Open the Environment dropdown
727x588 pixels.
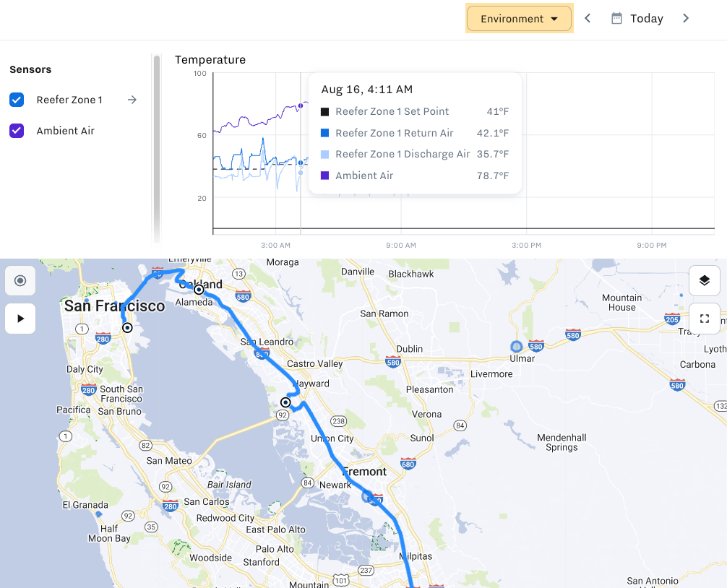pyautogui.click(x=519, y=19)
